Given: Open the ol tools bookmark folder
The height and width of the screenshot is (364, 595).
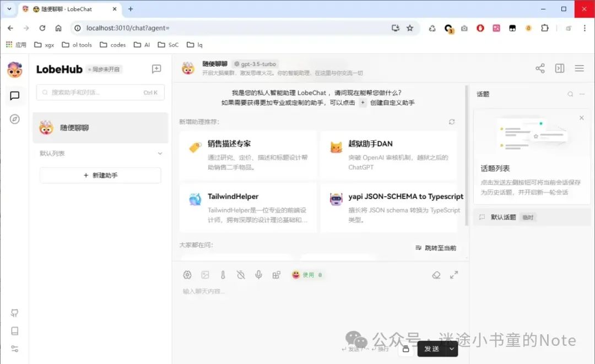Looking at the screenshot, I should tap(77, 45).
